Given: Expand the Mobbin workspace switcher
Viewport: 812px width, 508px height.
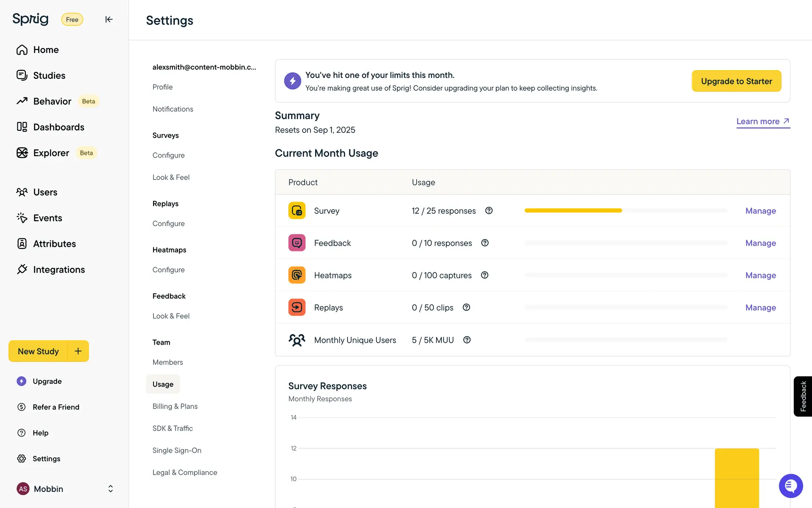Looking at the screenshot, I should 110,489.
